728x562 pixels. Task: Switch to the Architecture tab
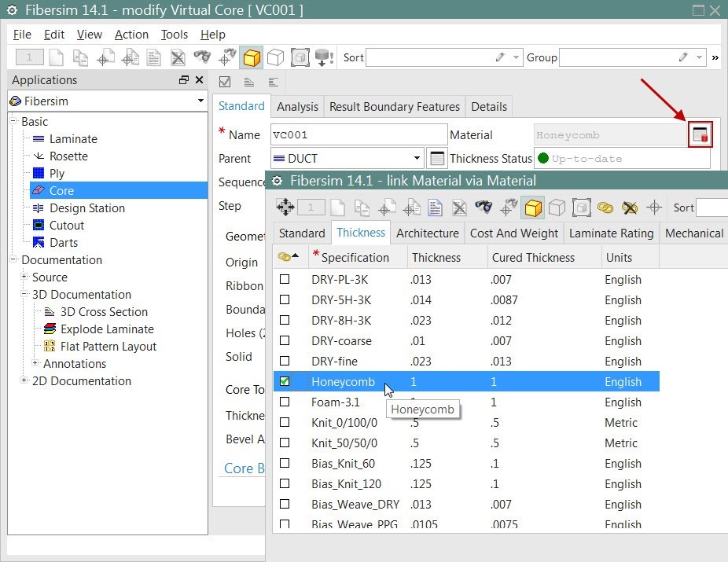coord(427,233)
